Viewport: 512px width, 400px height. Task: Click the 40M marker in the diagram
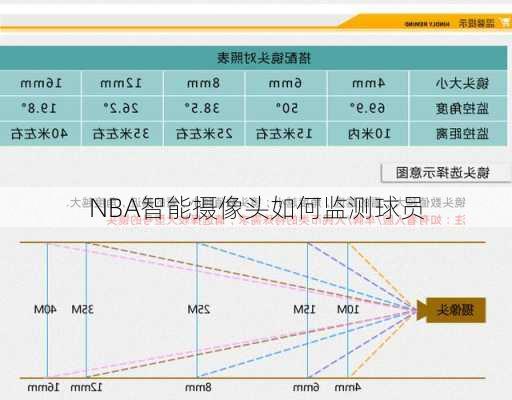tap(45, 310)
